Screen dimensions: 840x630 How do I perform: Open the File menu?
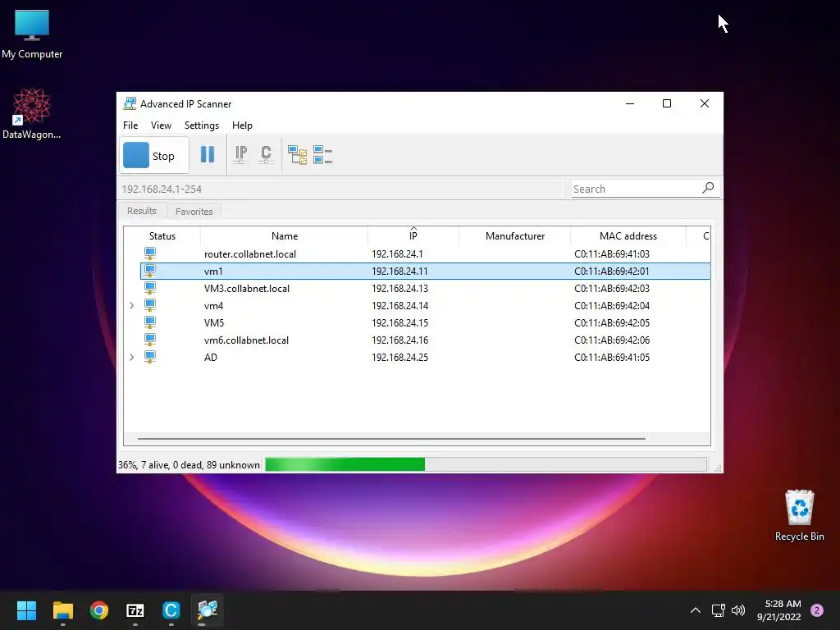click(130, 126)
